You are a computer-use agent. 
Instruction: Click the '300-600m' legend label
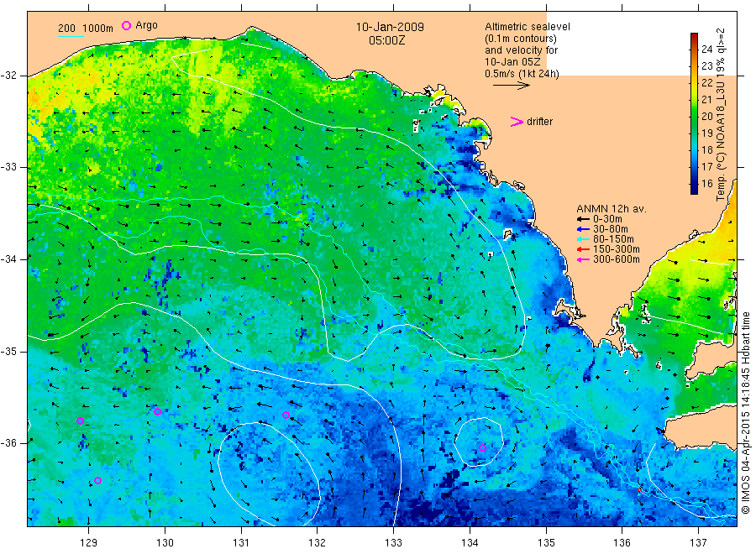pos(617,259)
